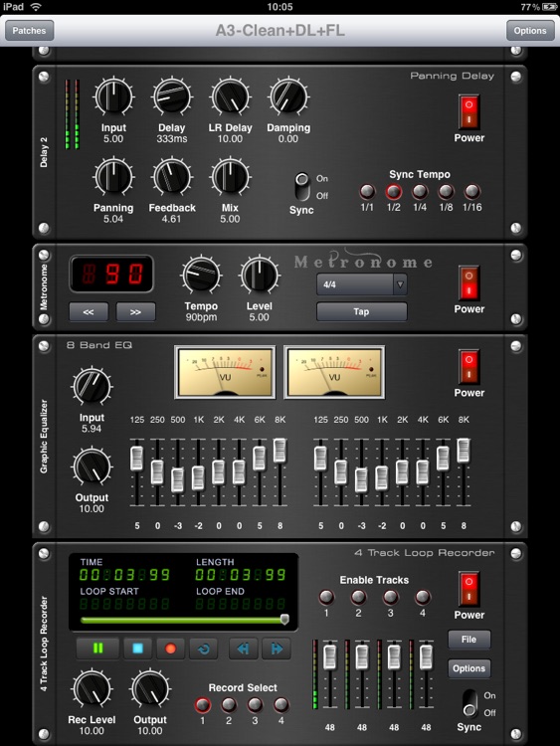Toggle Panning Delay power switch
The width and height of the screenshot is (560, 746).
coord(469,111)
